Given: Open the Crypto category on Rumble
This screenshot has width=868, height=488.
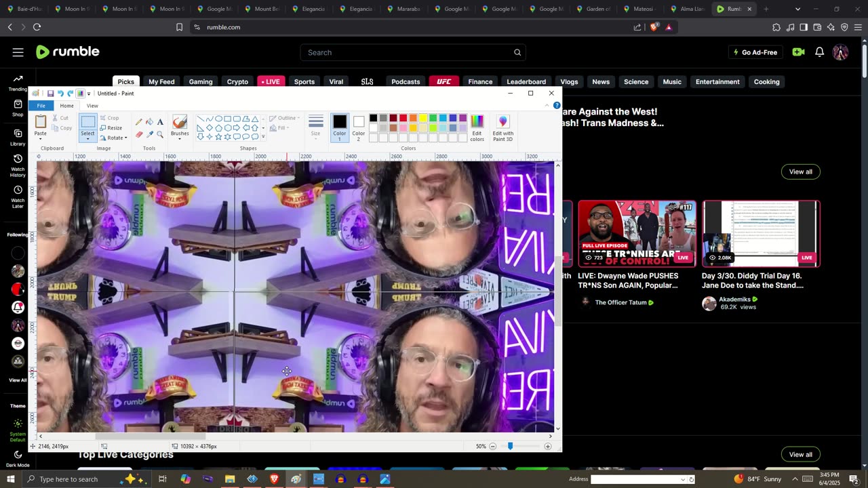Looking at the screenshot, I should (x=237, y=81).
